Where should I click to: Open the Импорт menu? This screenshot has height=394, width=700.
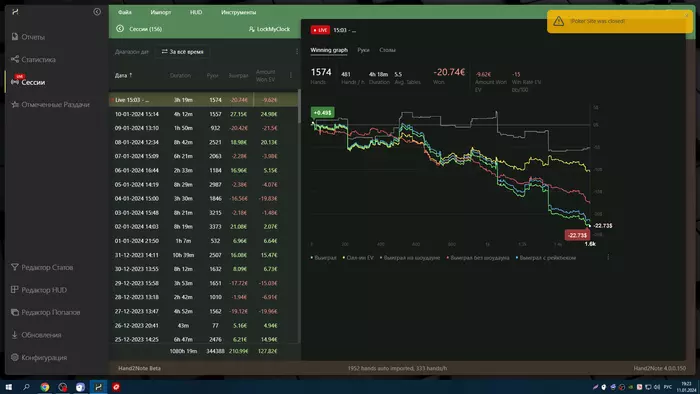click(x=161, y=12)
